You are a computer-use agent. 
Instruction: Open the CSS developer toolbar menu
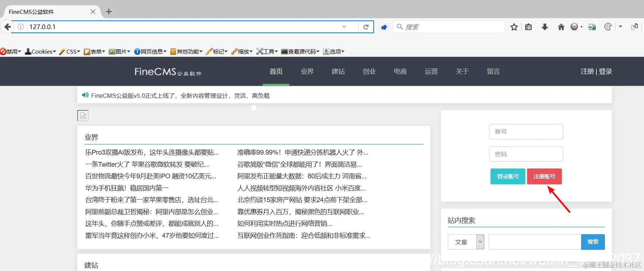pos(70,51)
